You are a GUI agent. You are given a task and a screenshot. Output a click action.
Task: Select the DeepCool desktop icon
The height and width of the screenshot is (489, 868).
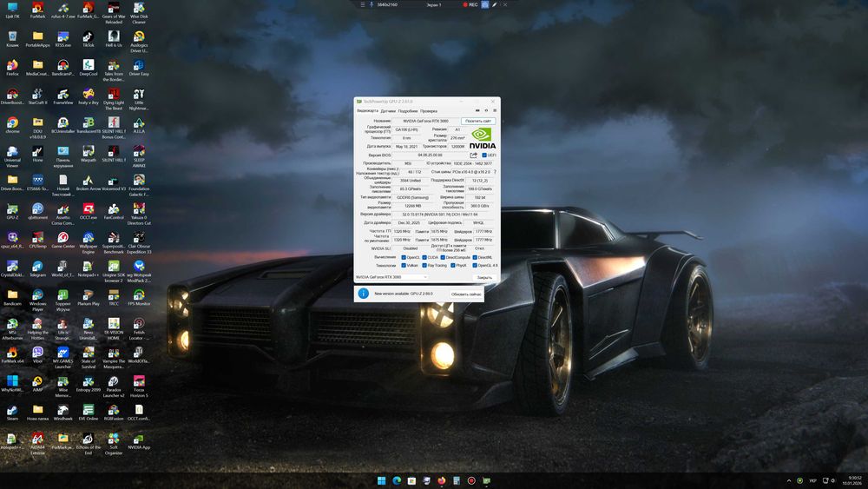[89, 68]
